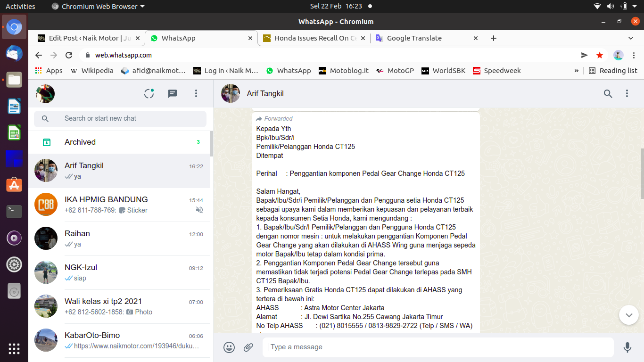The width and height of the screenshot is (644, 362).
Task: Click the Type a message field
Action: point(438,347)
